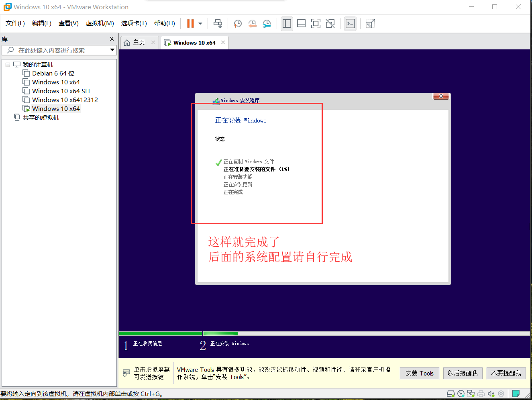Open the 选项卡(T) menu
This screenshot has height=400, width=532.
coord(134,23)
